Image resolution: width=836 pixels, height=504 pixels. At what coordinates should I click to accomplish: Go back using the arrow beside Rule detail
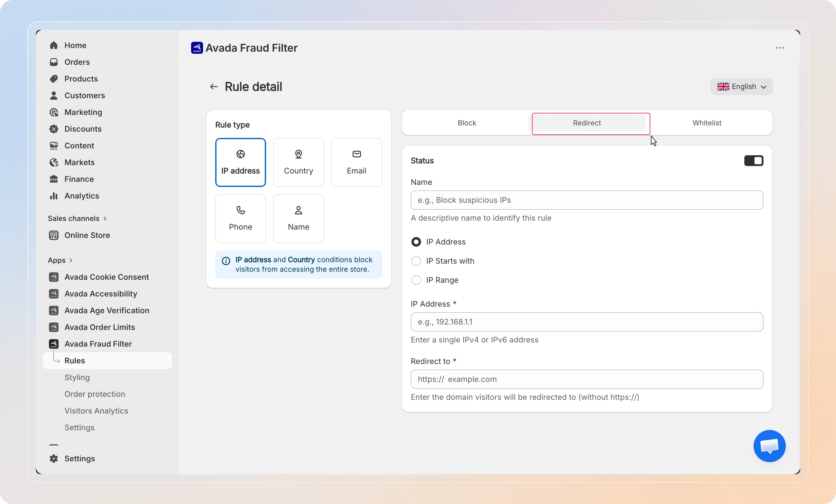point(214,87)
